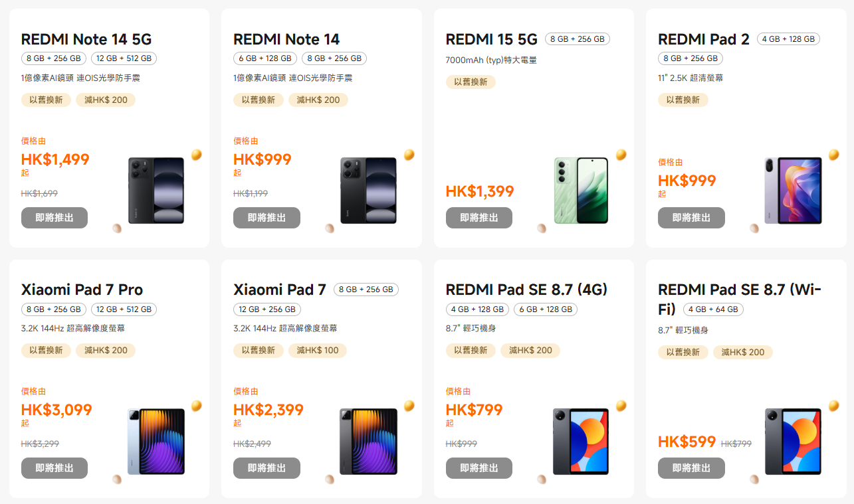Image resolution: width=854 pixels, height=504 pixels.
Task: Click the HK$599 price on REDMI Pad SE Wi-Fi
Action: click(687, 442)
